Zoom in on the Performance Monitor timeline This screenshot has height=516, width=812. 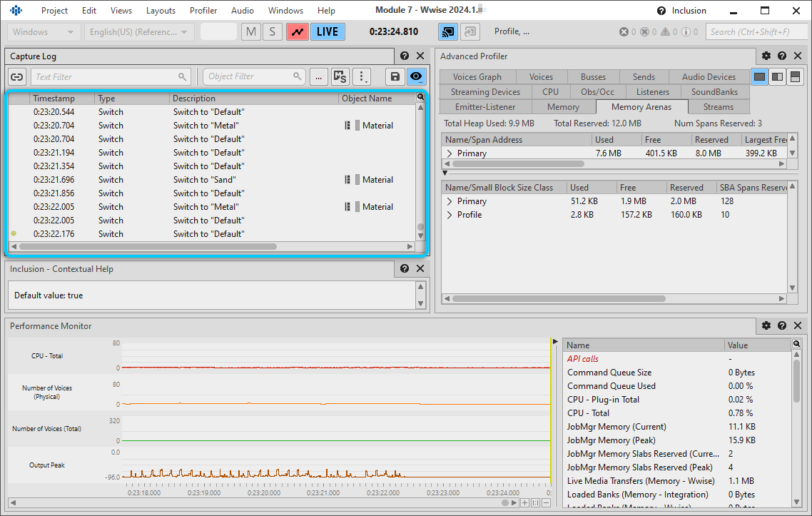click(524, 503)
